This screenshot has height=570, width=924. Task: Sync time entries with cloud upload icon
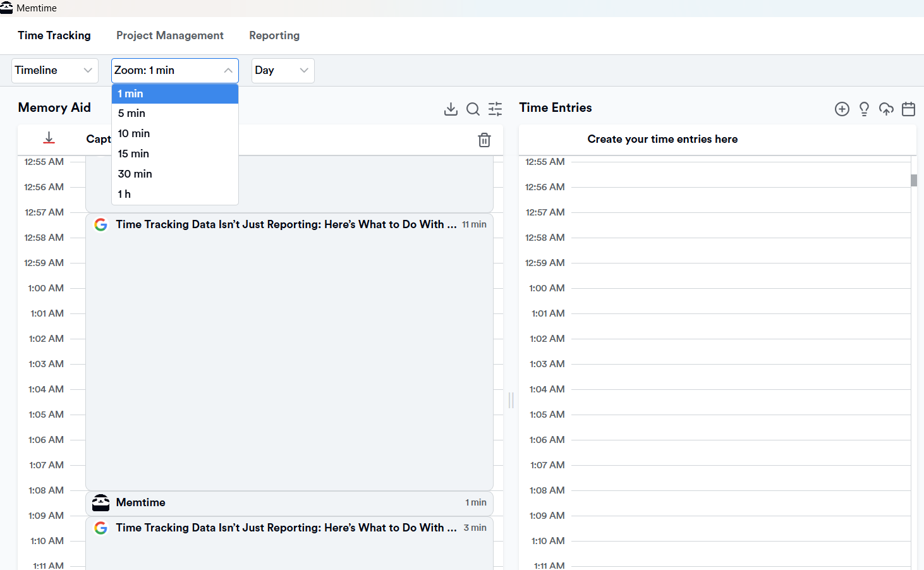click(886, 109)
